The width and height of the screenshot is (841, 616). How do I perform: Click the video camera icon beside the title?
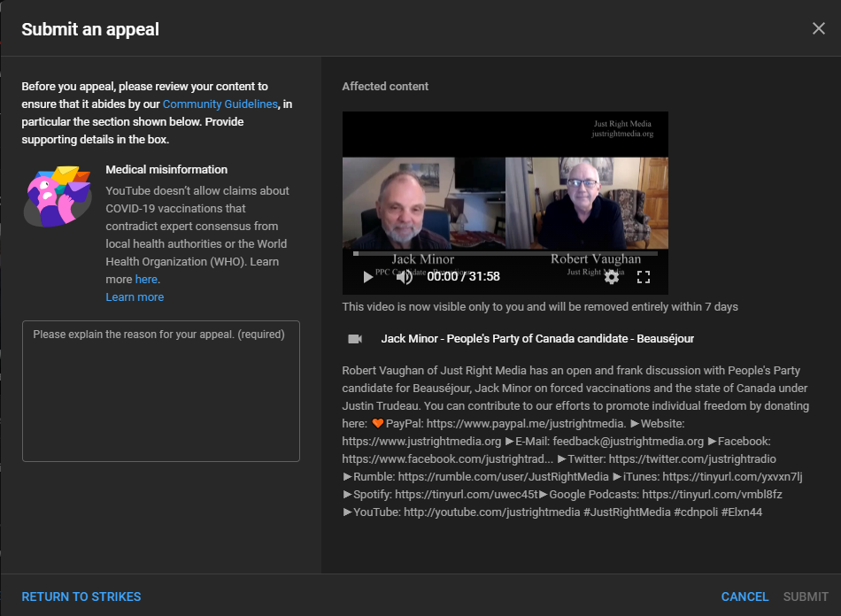coord(355,339)
